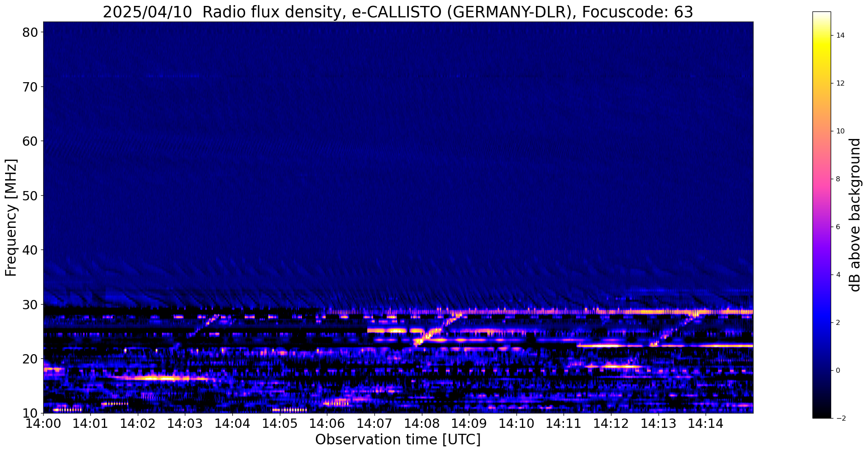This screenshot has width=868, height=452.
Task: Click the colorbar tick label 6
Action: tap(838, 227)
